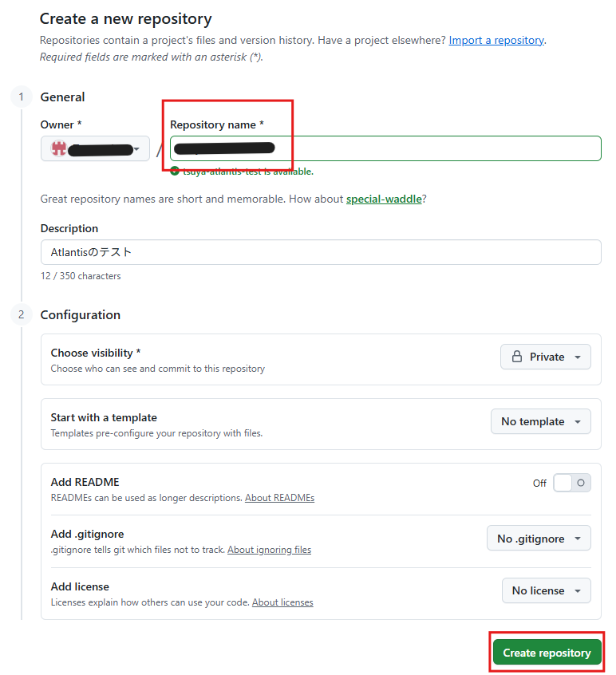The height and width of the screenshot is (675, 616).
Task: Open the No license dropdown
Action: point(546,590)
